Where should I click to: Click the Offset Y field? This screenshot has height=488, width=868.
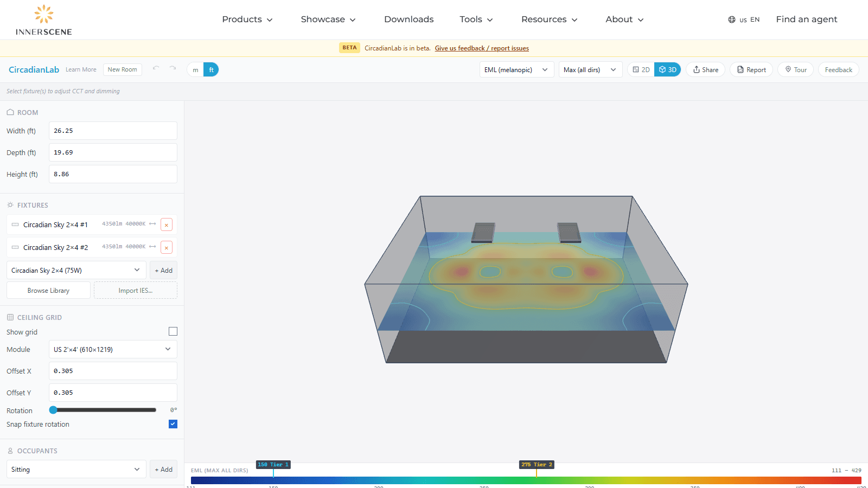pos(113,393)
